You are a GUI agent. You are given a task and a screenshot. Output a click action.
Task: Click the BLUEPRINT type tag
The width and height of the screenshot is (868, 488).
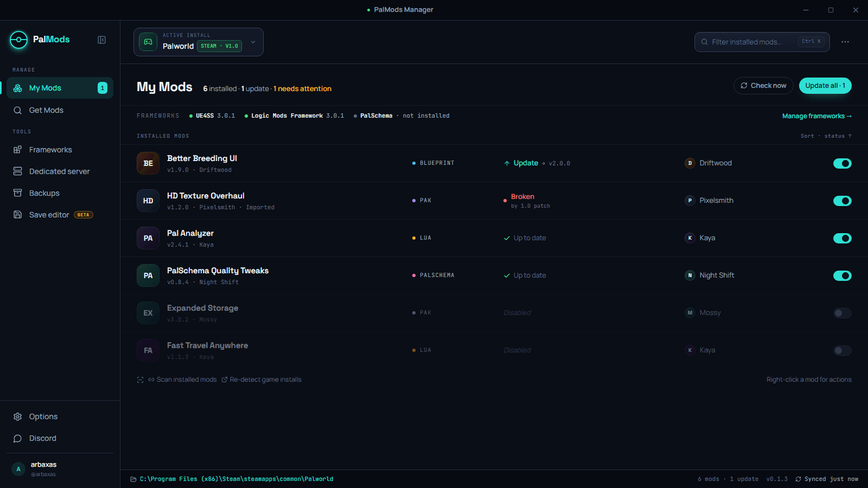point(433,163)
